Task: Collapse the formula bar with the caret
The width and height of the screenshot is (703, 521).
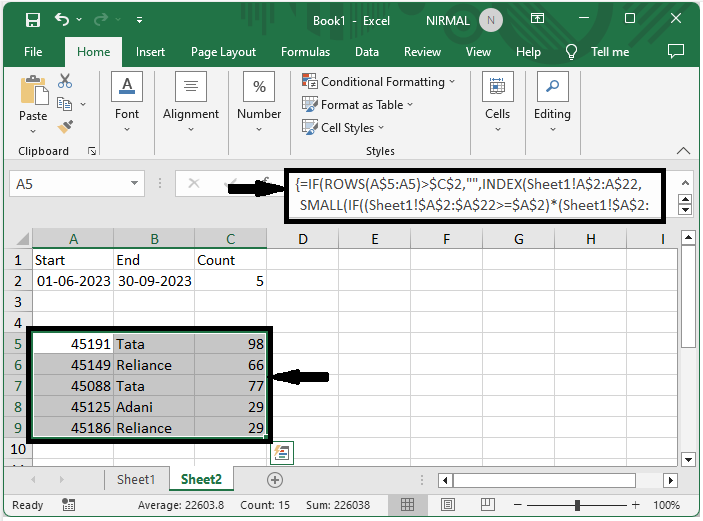Action: coord(685,182)
